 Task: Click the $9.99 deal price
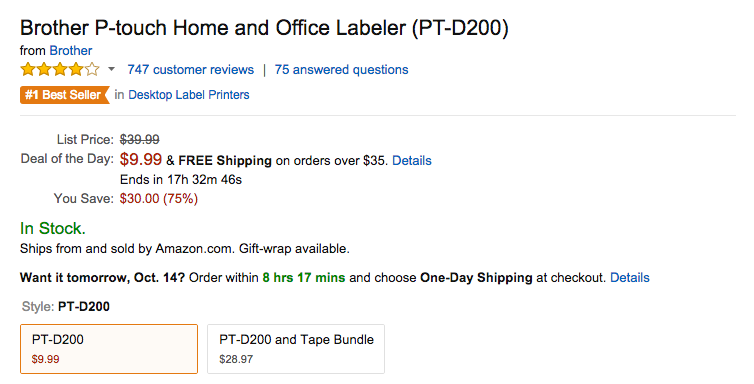tap(141, 159)
